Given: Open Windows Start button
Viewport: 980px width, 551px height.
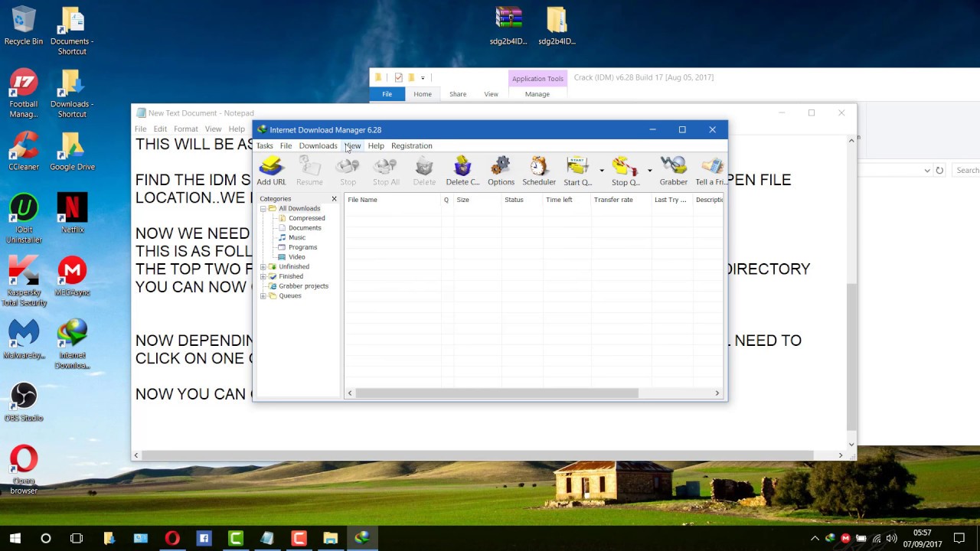Looking at the screenshot, I should (x=15, y=539).
